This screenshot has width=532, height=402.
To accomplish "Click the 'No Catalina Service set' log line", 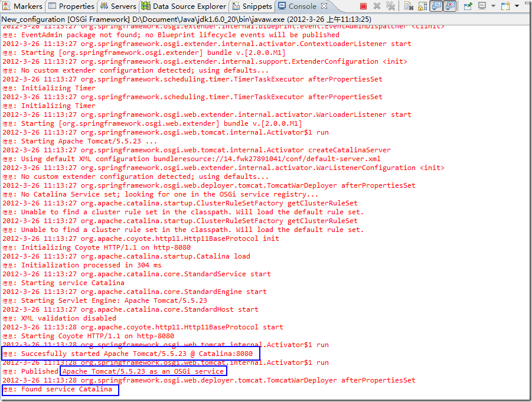I will (x=161, y=194).
